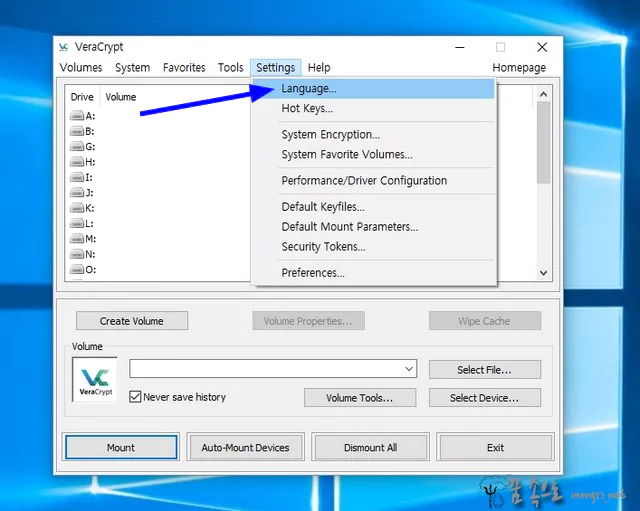Open the Tools menu
The image size is (640, 511).
(x=231, y=67)
